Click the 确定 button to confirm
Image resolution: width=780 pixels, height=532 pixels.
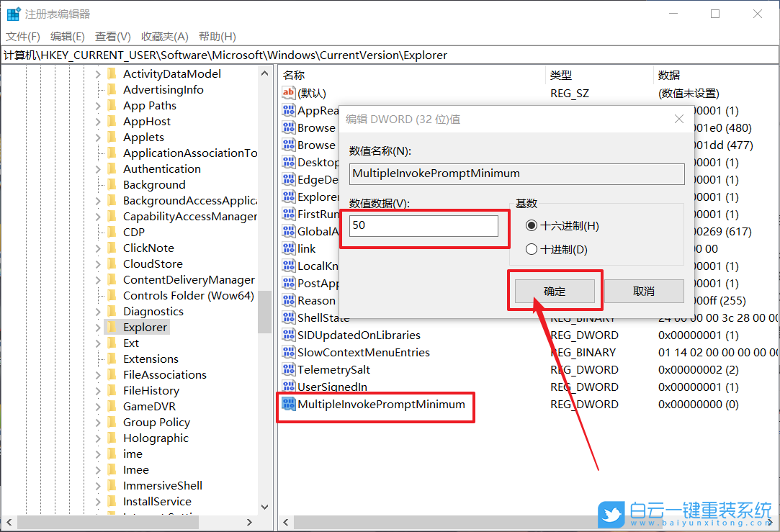click(x=555, y=292)
